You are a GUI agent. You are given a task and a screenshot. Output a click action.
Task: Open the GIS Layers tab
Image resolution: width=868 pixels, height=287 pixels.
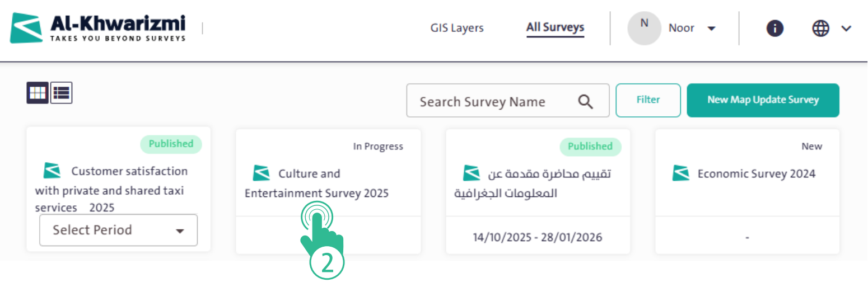pos(456,27)
